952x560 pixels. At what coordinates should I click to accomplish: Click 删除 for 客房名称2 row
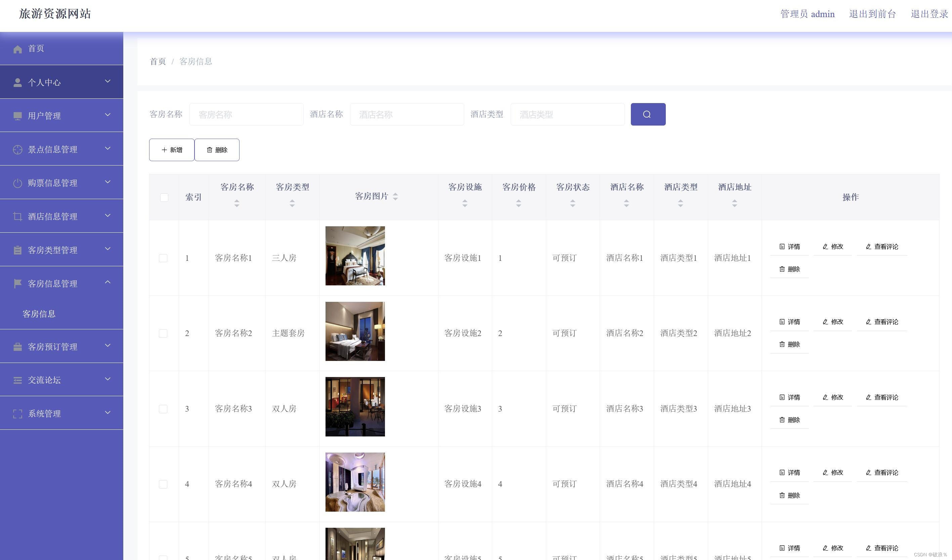point(789,344)
